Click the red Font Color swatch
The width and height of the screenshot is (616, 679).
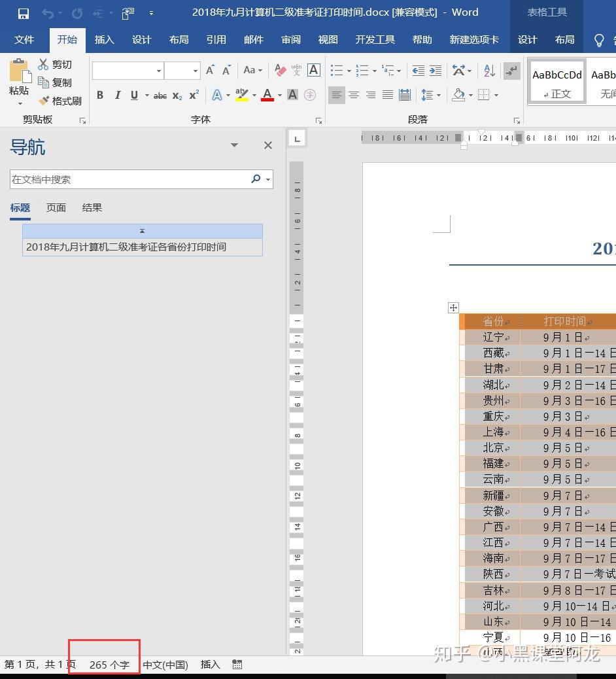pos(267,99)
